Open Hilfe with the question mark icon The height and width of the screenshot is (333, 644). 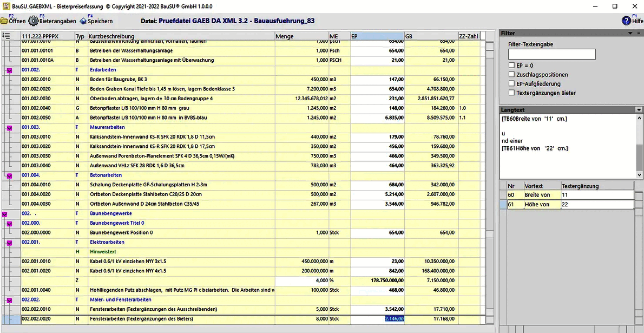pos(626,21)
